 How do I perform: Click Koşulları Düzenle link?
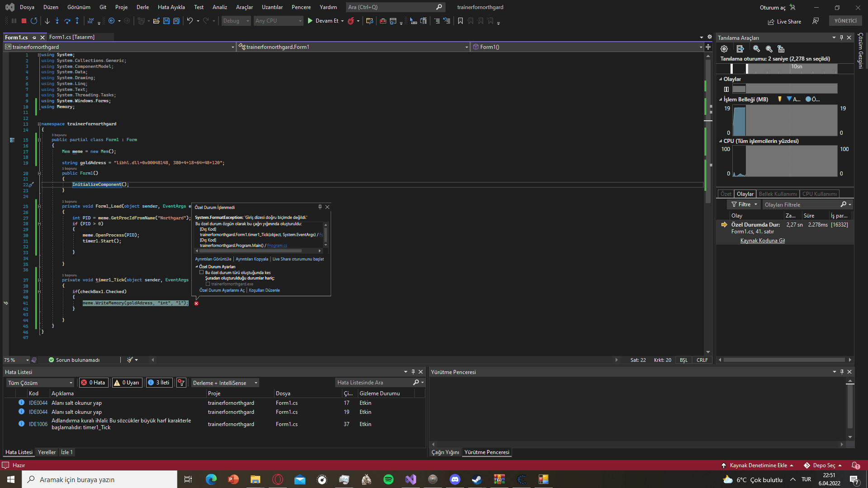point(264,290)
